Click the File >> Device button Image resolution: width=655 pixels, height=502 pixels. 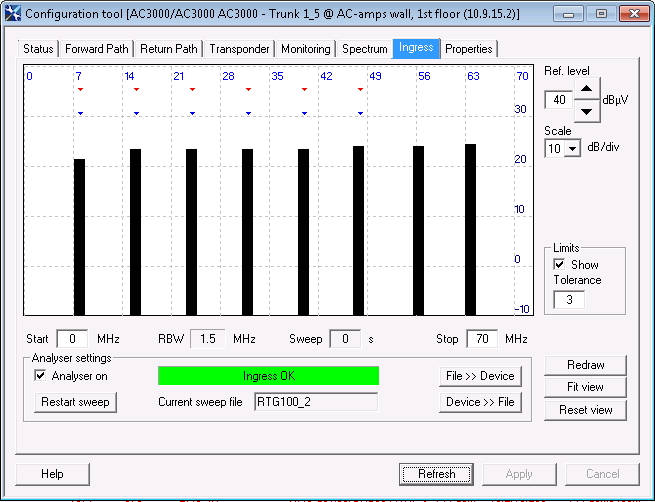[x=480, y=376]
